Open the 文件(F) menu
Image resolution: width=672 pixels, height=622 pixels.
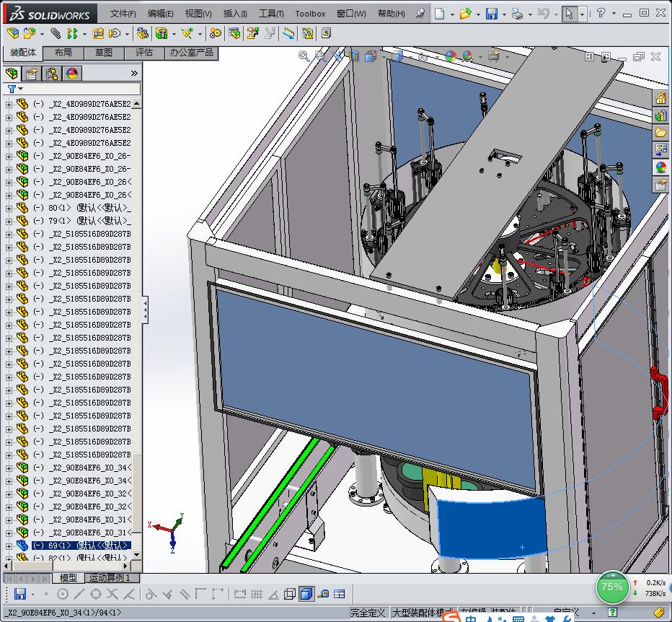tap(123, 14)
